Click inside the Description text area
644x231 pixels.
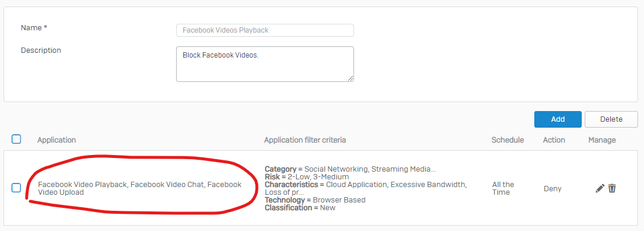[265, 64]
